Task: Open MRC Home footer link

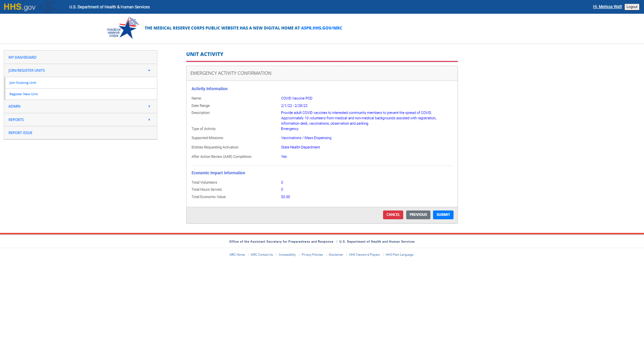Action: pos(237,255)
